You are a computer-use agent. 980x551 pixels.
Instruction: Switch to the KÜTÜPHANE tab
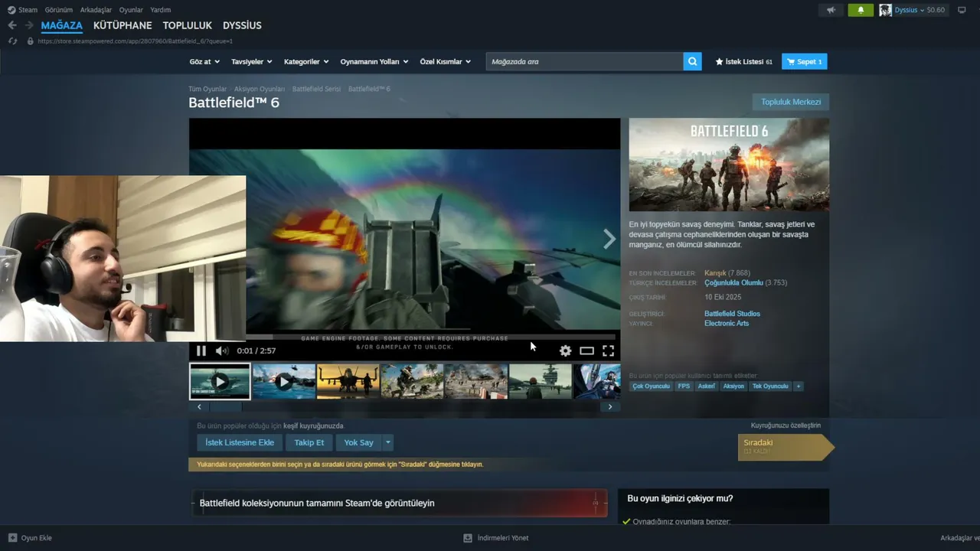(122, 25)
